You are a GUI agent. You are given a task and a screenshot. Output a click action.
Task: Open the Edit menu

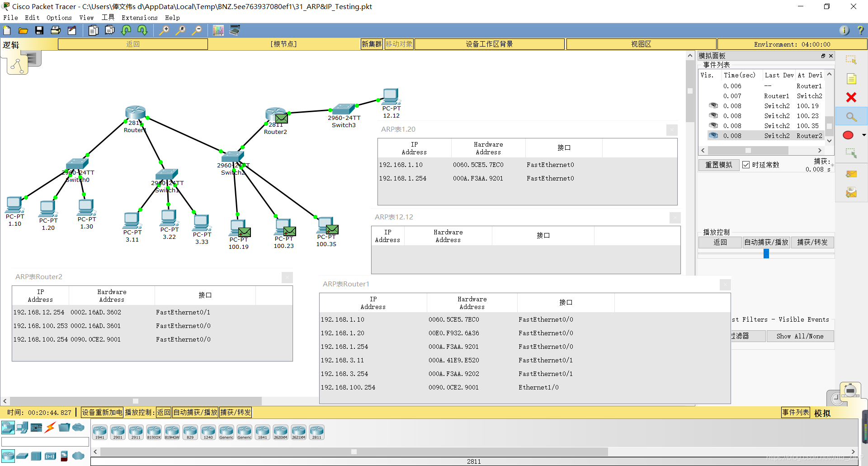tap(32, 18)
